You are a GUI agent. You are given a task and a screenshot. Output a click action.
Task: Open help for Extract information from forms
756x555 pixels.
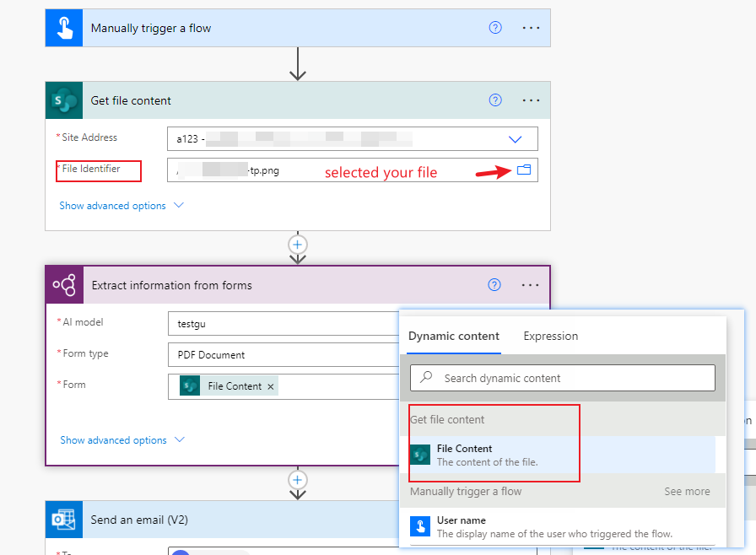point(494,285)
